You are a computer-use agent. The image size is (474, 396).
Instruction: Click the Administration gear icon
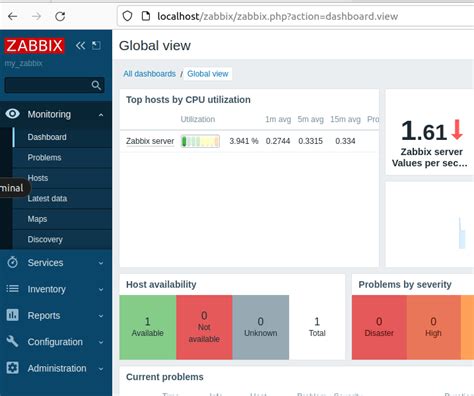(12, 368)
